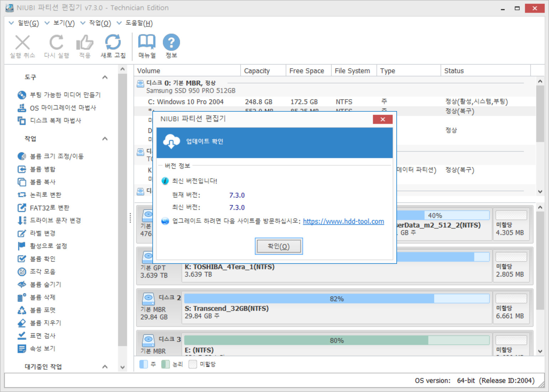This screenshot has height=392, width=549.
Task: Select 볼륨 확인 operation
Action: pyautogui.click(x=36, y=258)
